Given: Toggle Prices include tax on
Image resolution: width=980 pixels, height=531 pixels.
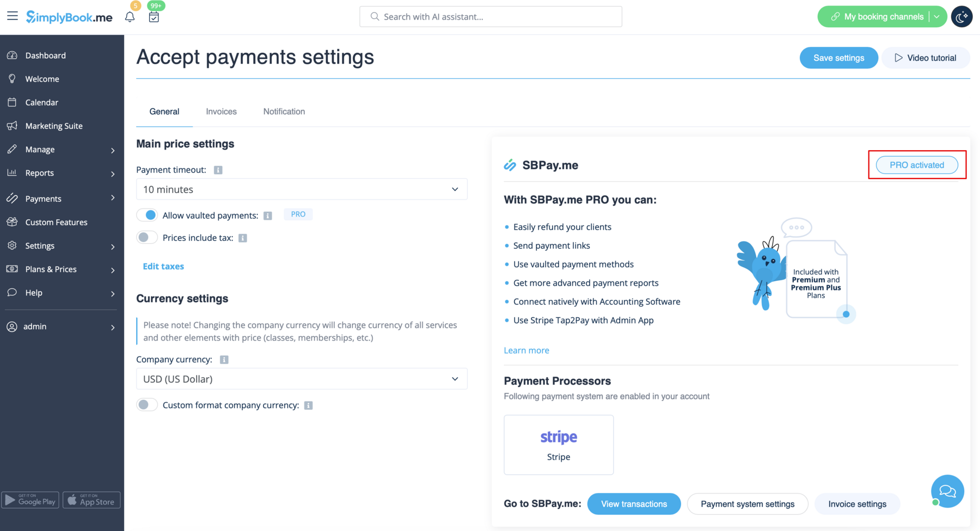Looking at the screenshot, I should pyautogui.click(x=146, y=237).
